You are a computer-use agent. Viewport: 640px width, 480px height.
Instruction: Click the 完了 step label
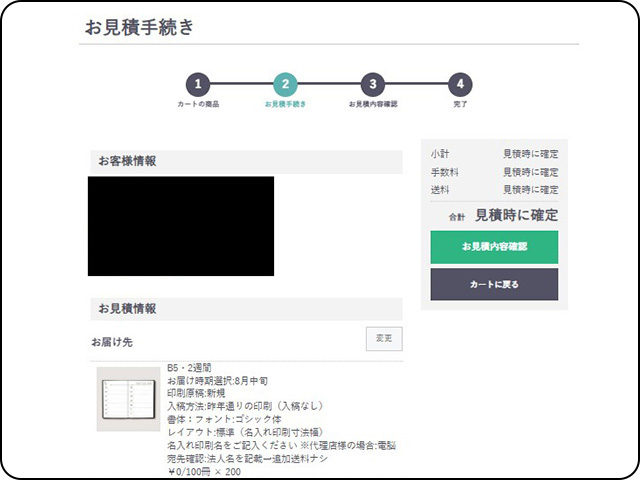[460, 104]
